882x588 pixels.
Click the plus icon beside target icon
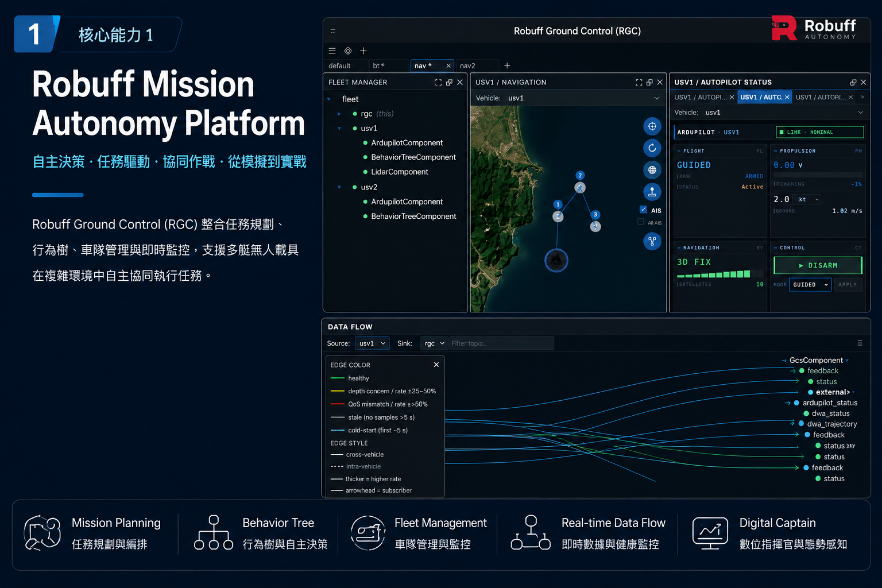click(363, 51)
